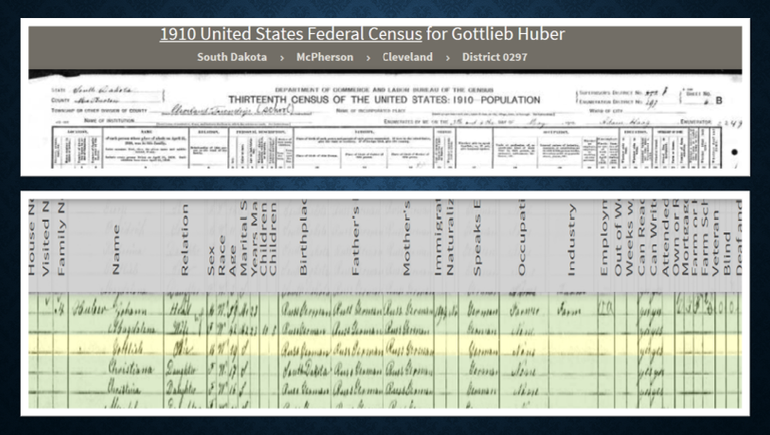This screenshot has height=435, width=770.
Task: Click the Family Number column header
Action: click(61, 237)
